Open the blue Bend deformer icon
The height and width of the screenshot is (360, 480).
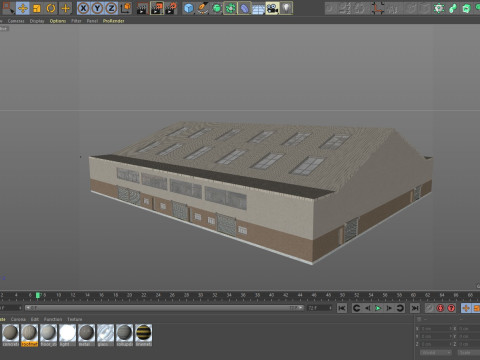click(244, 8)
